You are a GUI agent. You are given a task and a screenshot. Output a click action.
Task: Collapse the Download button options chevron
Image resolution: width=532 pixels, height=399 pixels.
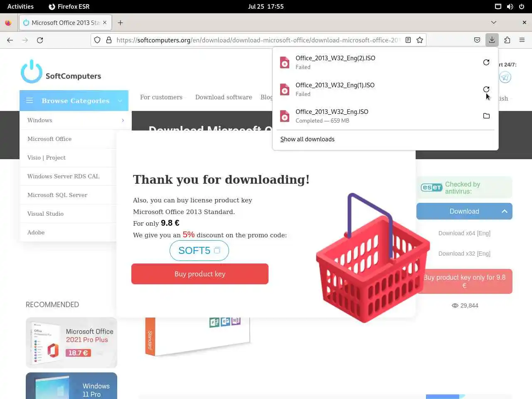[505, 211]
